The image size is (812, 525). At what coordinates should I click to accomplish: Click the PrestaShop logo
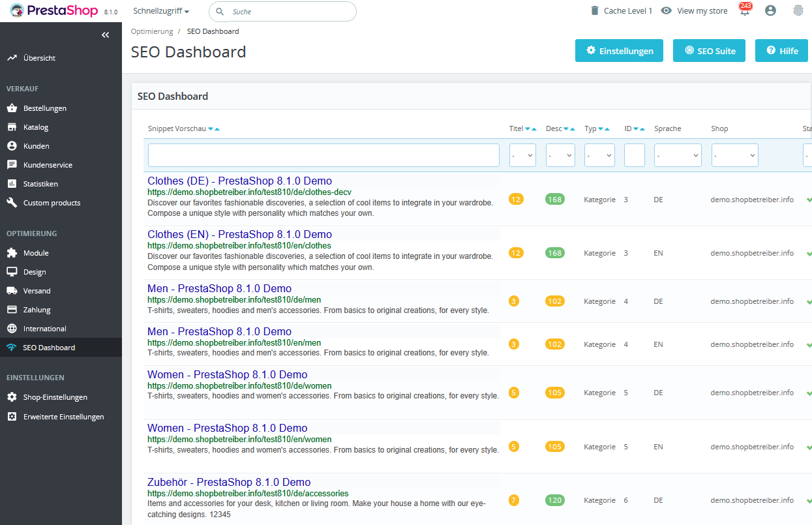point(53,11)
